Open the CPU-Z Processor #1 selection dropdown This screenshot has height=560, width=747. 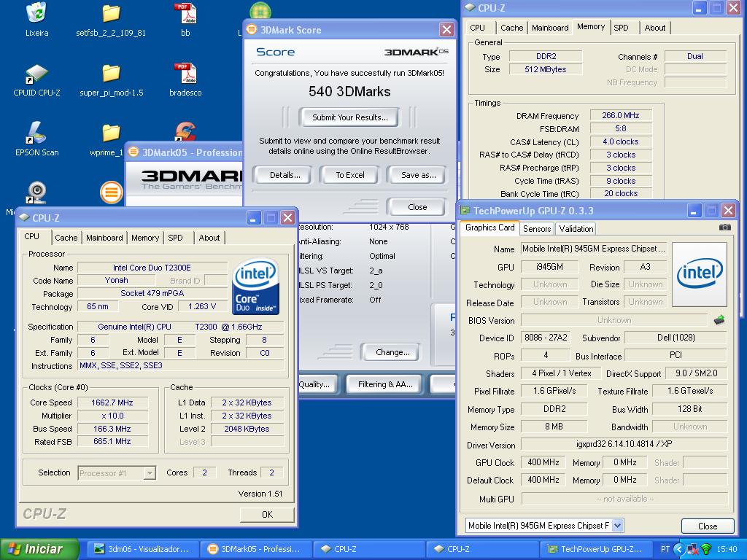(150, 472)
